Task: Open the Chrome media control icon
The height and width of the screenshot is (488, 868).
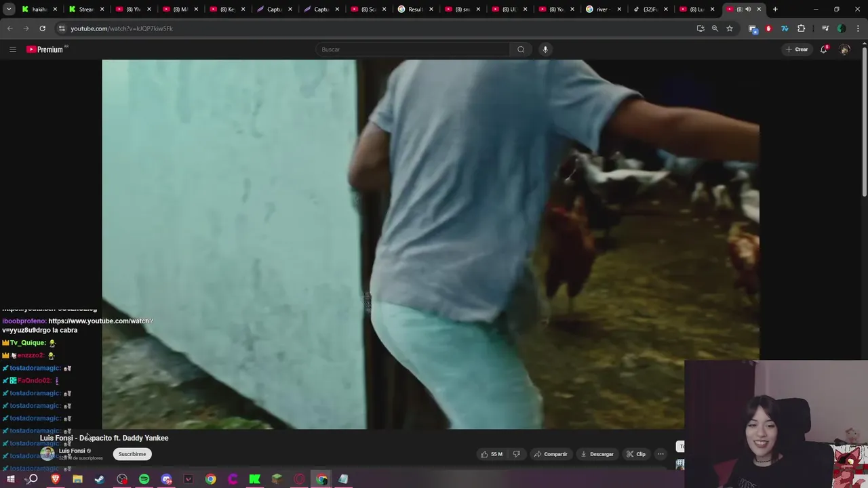Action: pyautogui.click(x=825, y=28)
